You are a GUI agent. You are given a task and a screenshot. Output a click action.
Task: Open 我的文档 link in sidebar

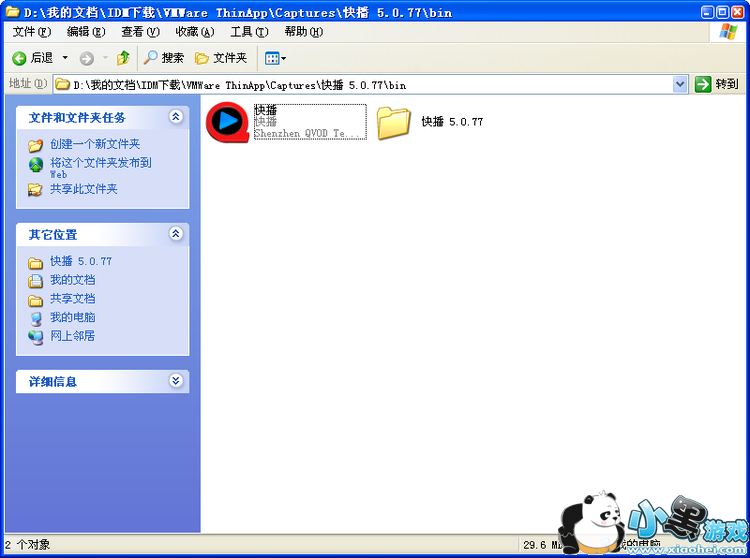point(73,280)
